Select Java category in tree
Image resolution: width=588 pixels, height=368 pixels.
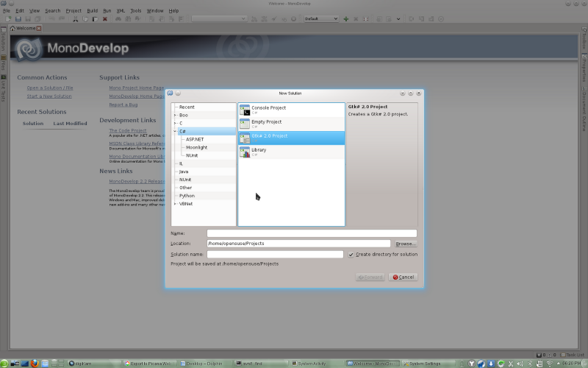pos(184,171)
